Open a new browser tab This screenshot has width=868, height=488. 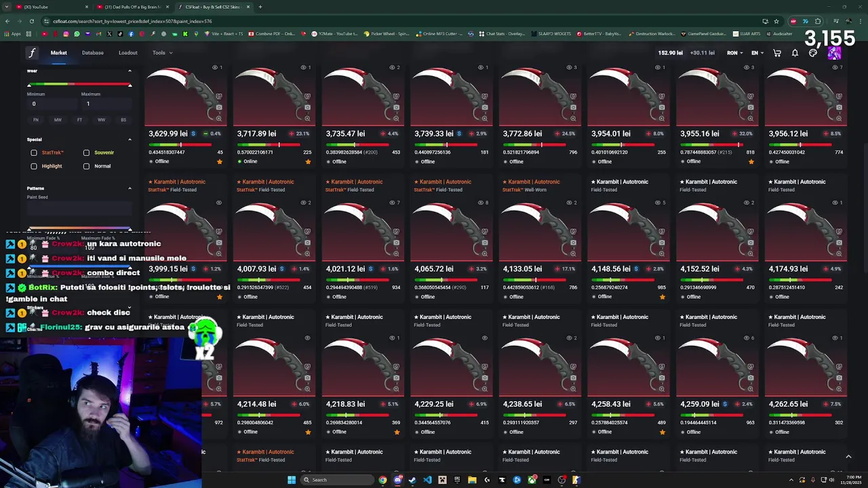260,7
